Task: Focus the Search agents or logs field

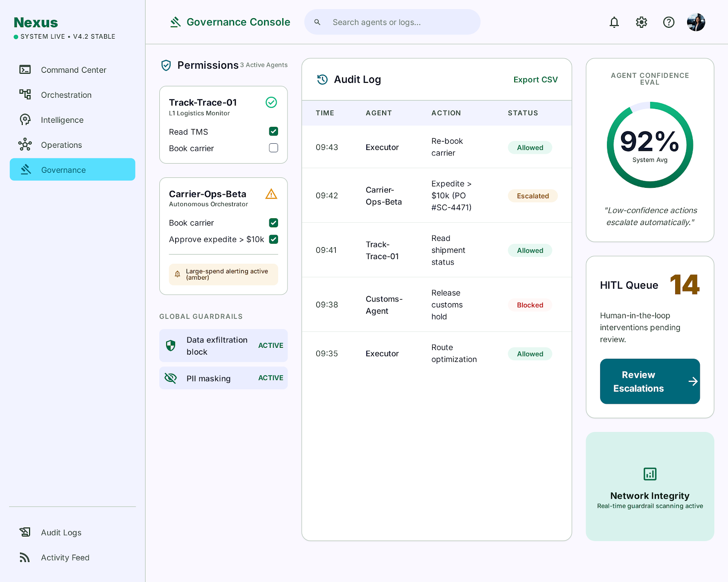Action: pos(392,22)
